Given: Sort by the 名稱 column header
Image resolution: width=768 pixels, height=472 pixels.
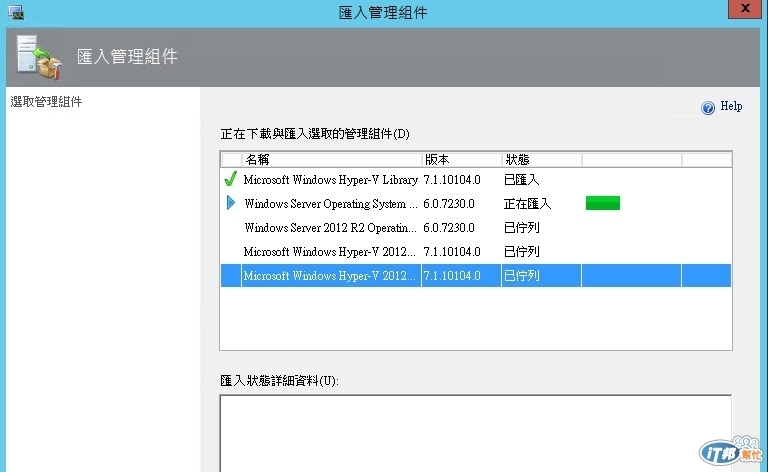Looking at the screenshot, I should coord(332,160).
